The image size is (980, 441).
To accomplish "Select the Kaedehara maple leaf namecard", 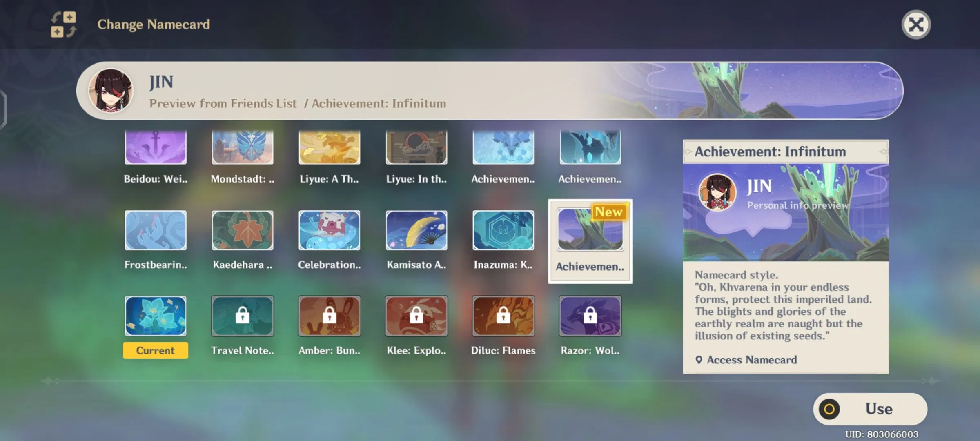I will point(243,231).
